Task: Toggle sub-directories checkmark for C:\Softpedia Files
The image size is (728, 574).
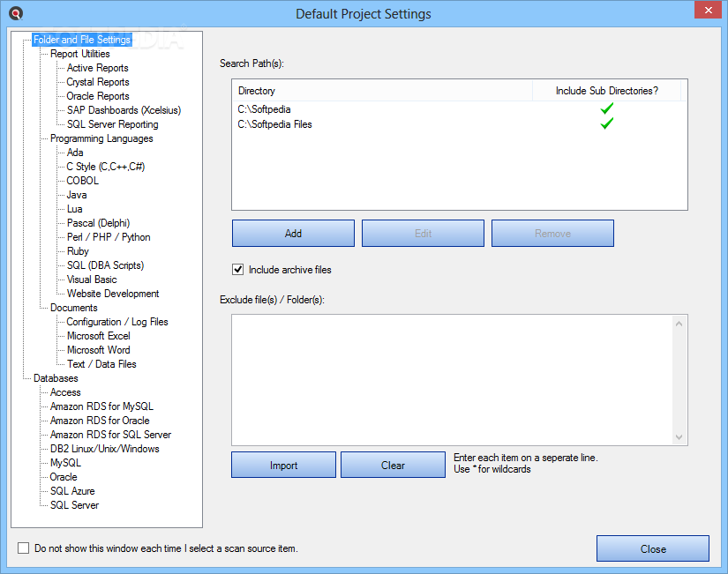Action: click(x=606, y=123)
